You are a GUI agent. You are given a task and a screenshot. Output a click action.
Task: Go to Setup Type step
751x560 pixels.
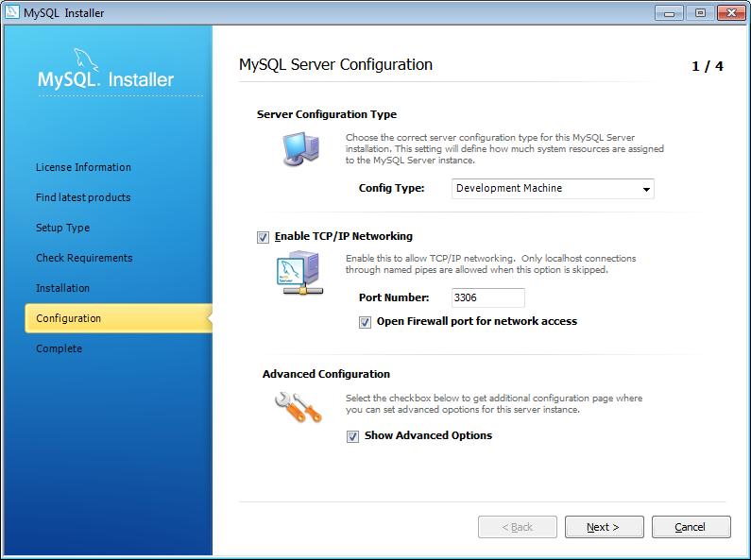[x=62, y=228]
